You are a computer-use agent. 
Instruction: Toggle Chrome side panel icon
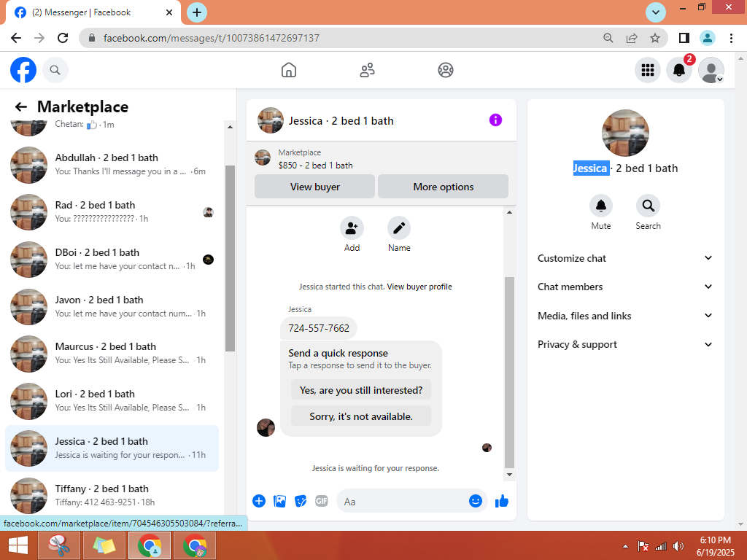coord(684,38)
